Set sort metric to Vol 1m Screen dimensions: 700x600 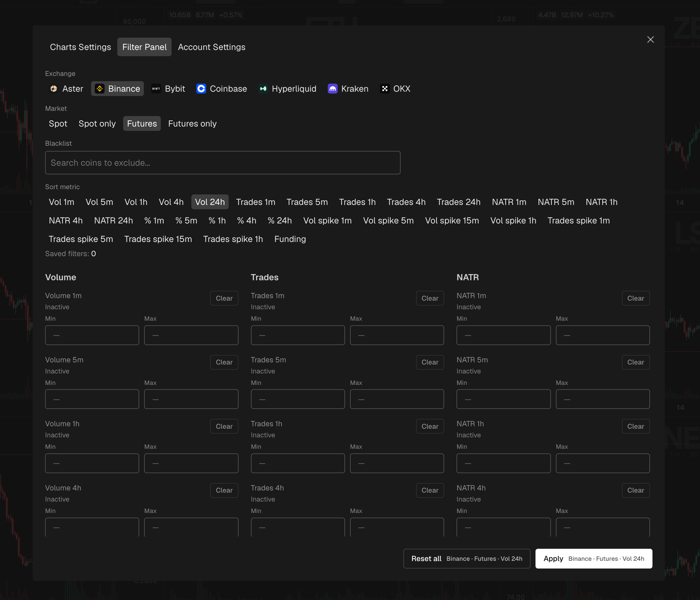61,202
